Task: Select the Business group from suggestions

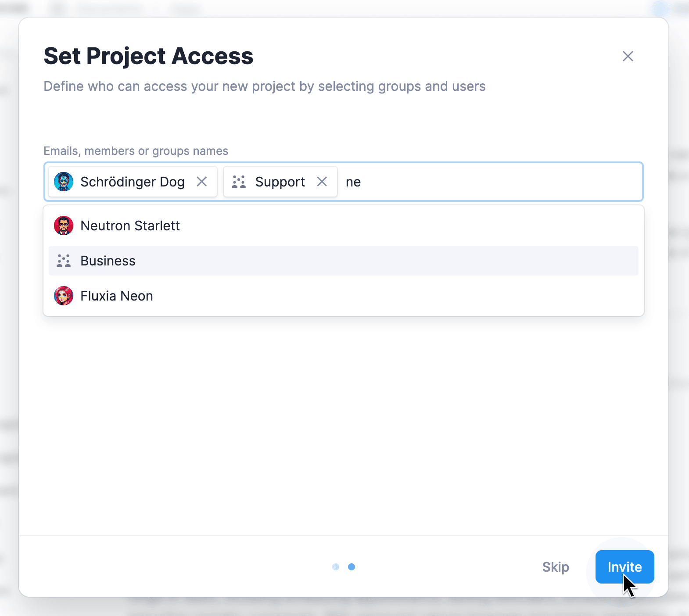Action: click(x=108, y=261)
